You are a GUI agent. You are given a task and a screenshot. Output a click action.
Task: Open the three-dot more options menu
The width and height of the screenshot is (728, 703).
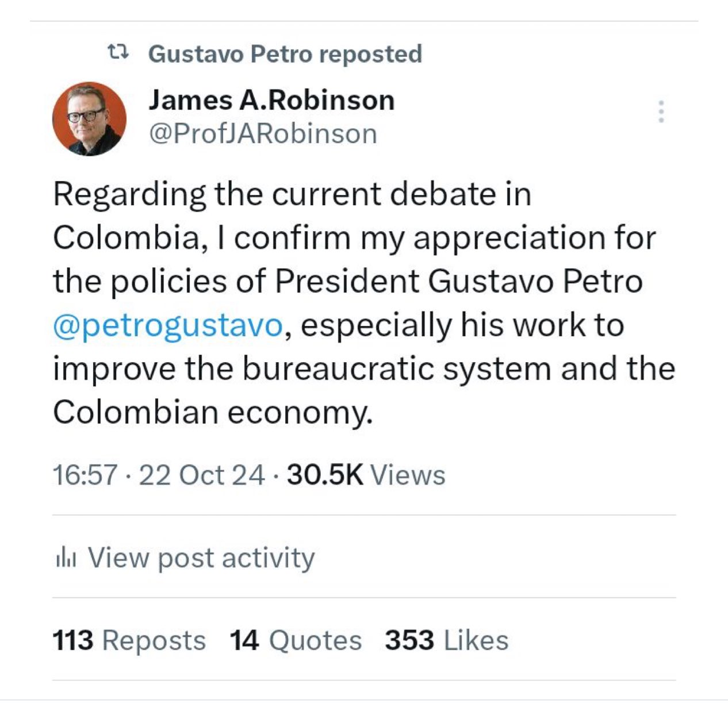(661, 112)
